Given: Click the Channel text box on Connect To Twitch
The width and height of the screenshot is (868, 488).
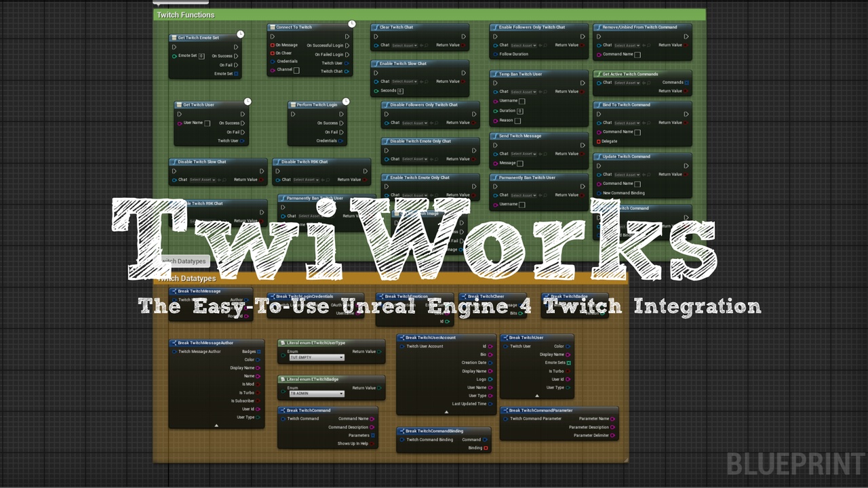Looking at the screenshot, I should pos(296,70).
